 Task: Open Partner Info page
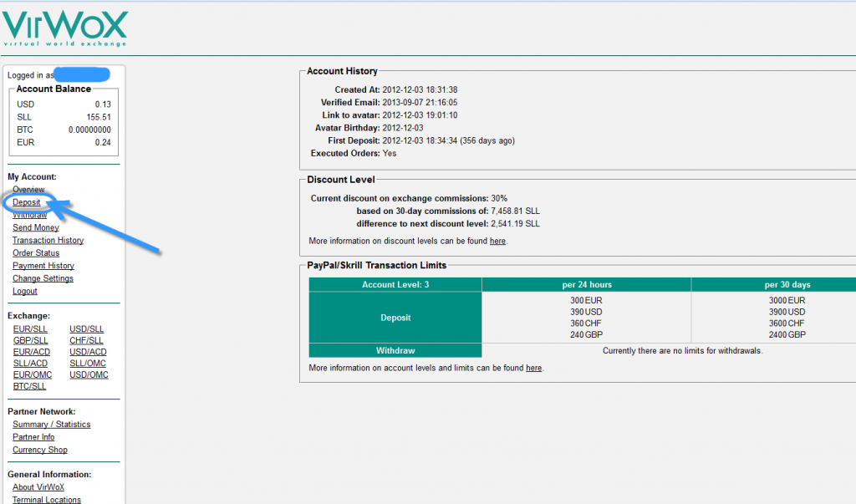[x=33, y=437]
